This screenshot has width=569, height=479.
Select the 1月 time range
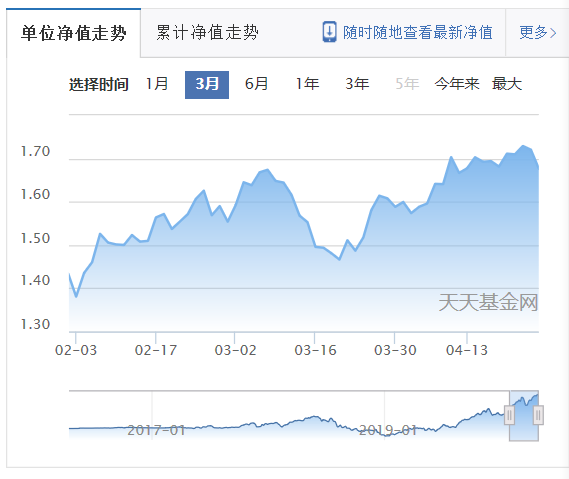(157, 84)
